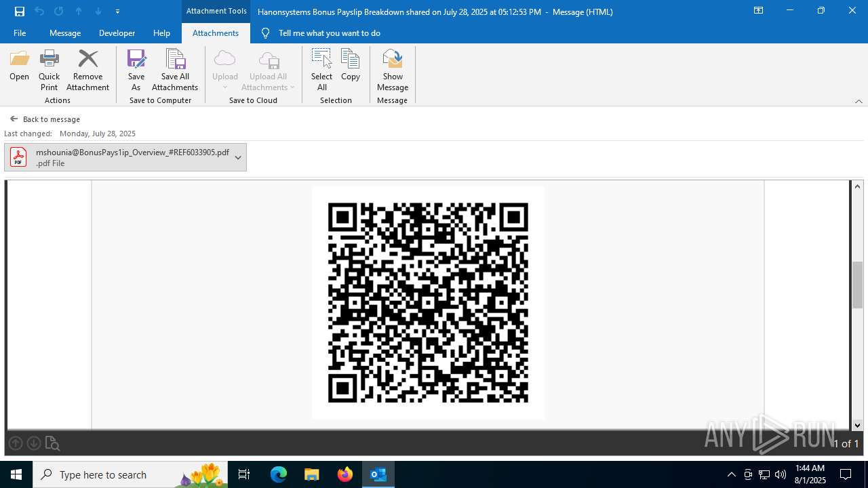Click the Redo arrow in title bar

pyautogui.click(x=59, y=12)
